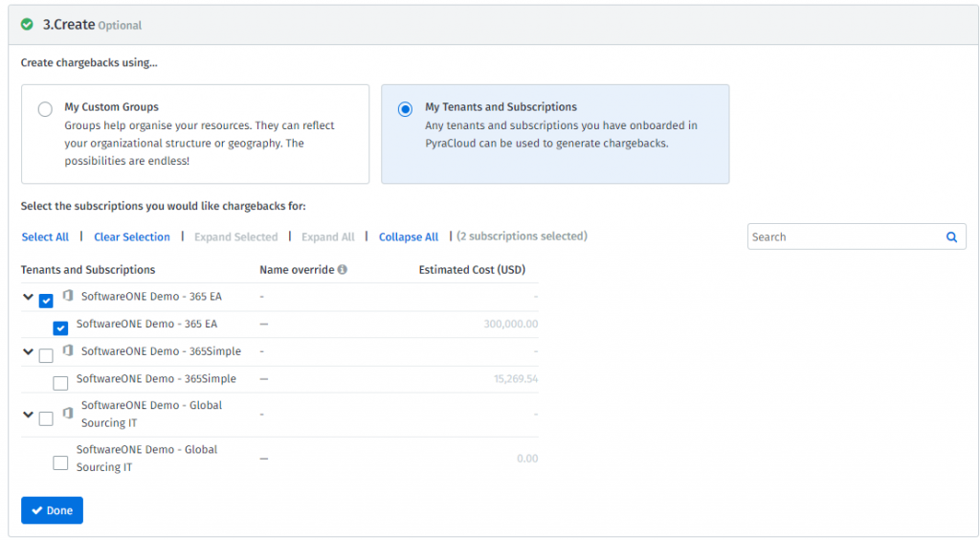
Task: Collapse the Global Sourcing IT tenant row
Action: 28,415
